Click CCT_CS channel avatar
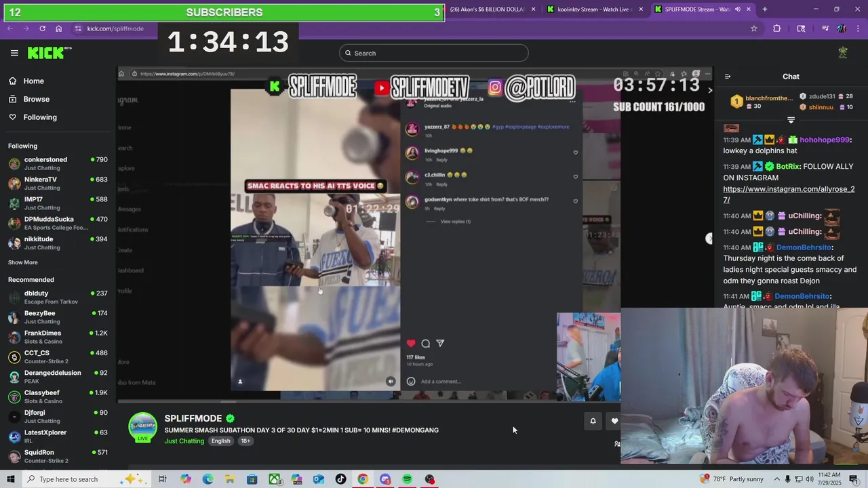 [14, 357]
